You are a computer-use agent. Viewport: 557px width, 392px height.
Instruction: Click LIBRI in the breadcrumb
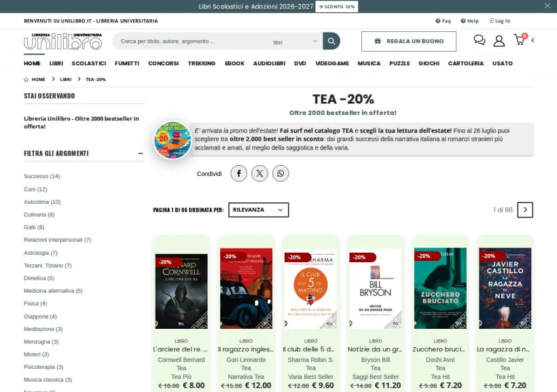click(66, 79)
